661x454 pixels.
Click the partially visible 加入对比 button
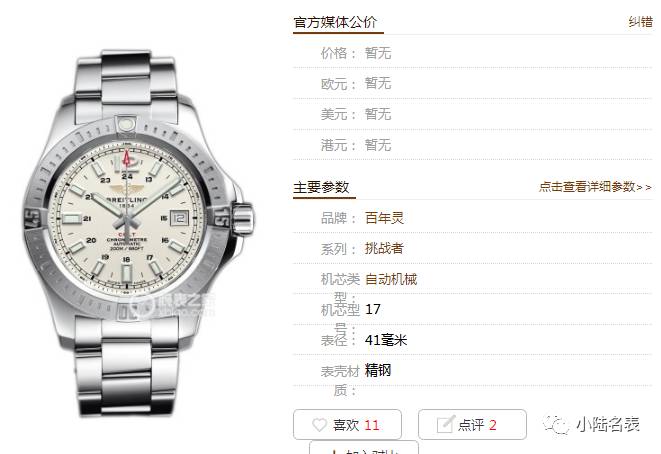(x=364, y=448)
